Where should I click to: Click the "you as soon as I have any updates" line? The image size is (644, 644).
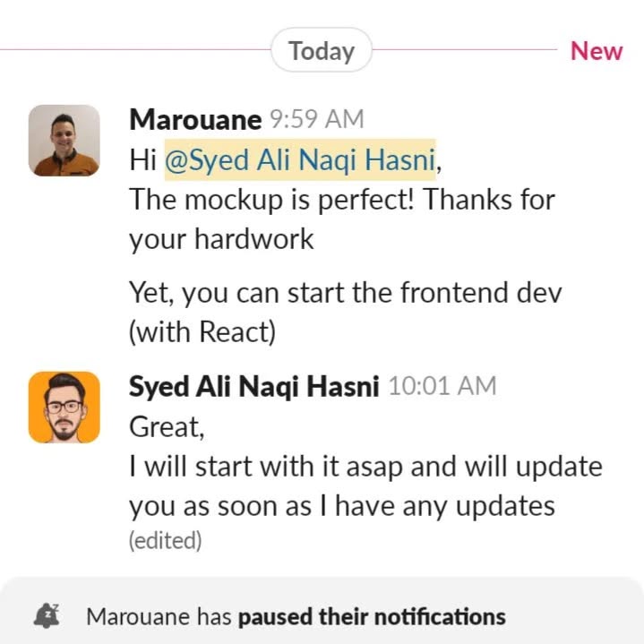point(342,507)
